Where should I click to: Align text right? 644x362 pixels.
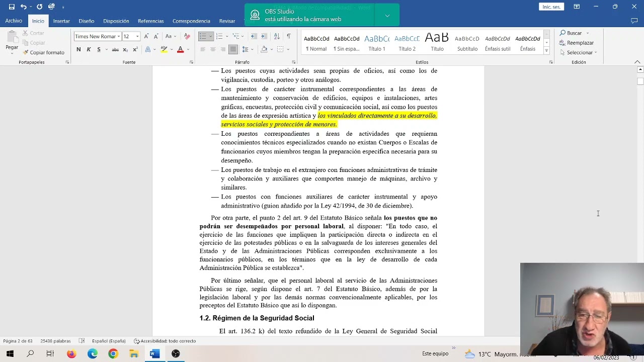point(223,49)
